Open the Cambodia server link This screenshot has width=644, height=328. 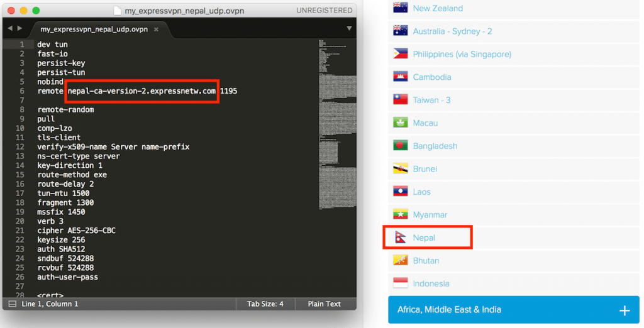(x=432, y=77)
